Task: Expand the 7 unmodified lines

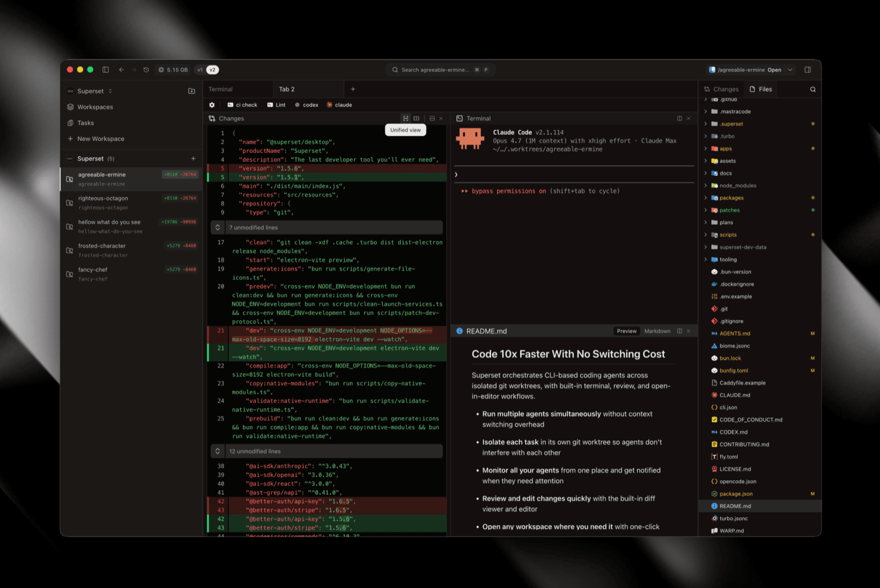Action: click(218, 228)
